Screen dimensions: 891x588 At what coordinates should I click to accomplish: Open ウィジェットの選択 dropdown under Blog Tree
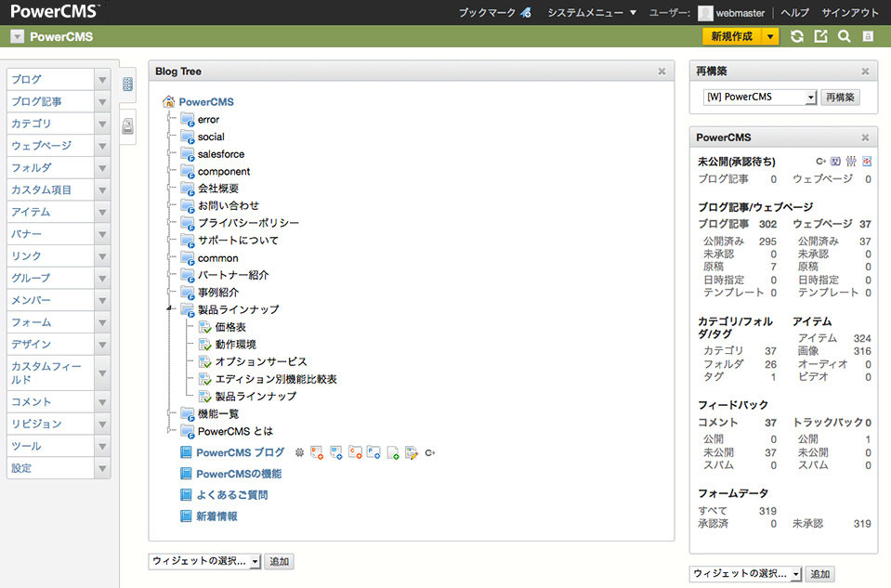tap(204, 561)
